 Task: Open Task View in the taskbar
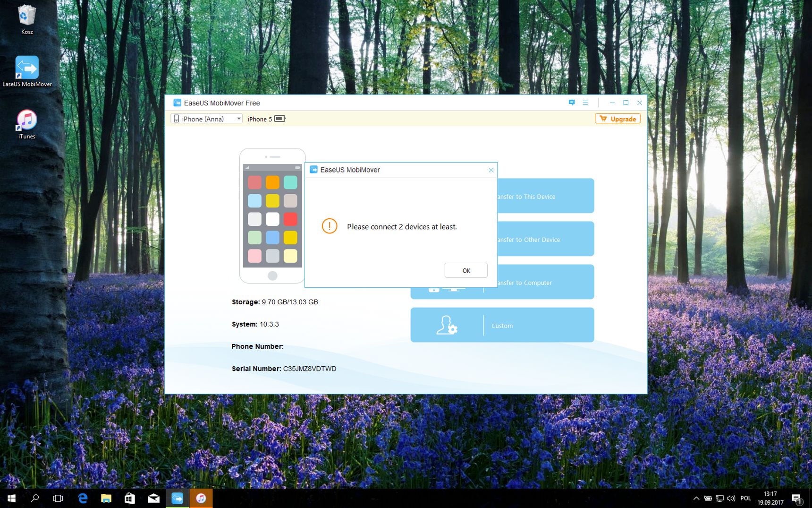tap(58, 498)
